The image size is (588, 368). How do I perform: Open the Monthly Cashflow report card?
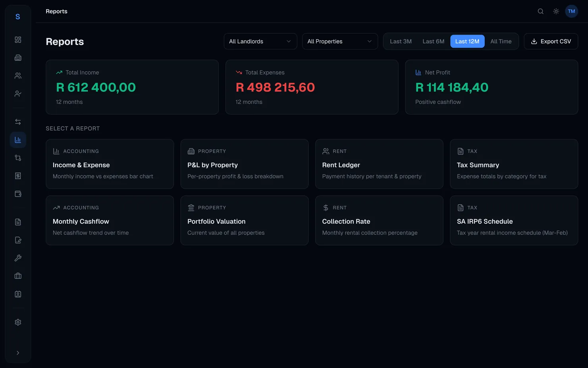110,220
